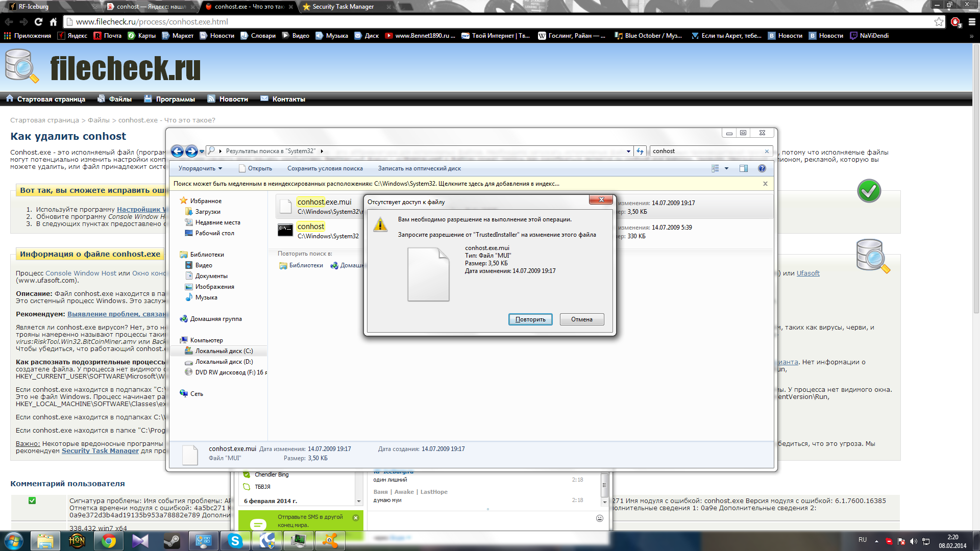980x551 pixels.
Task: Open the Упорядочить dropdown menu
Action: pyautogui.click(x=200, y=168)
